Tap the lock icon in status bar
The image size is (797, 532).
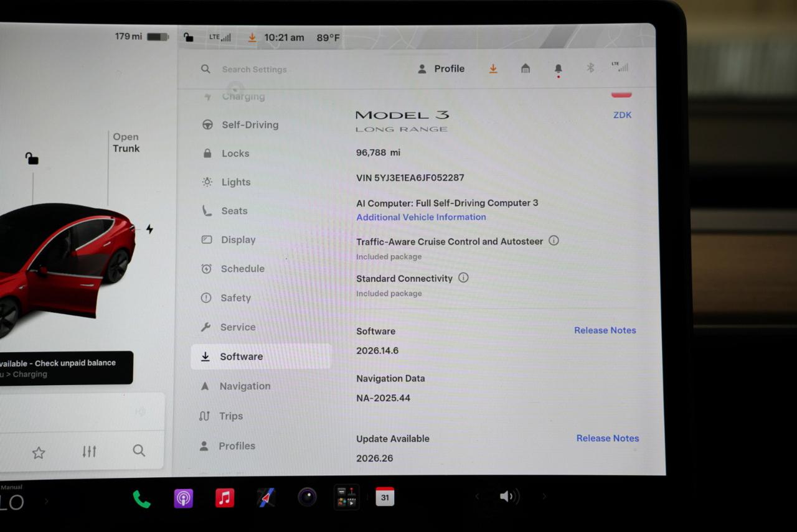[x=189, y=37]
